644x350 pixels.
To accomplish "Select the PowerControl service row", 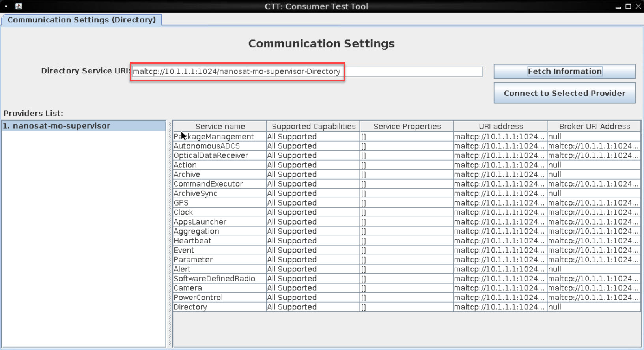I will (407, 298).
